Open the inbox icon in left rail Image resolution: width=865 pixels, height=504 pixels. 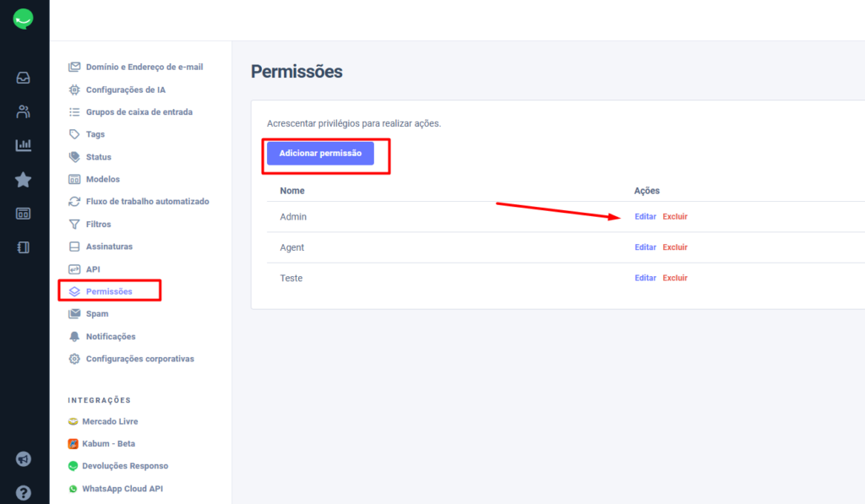click(x=23, y=78)
